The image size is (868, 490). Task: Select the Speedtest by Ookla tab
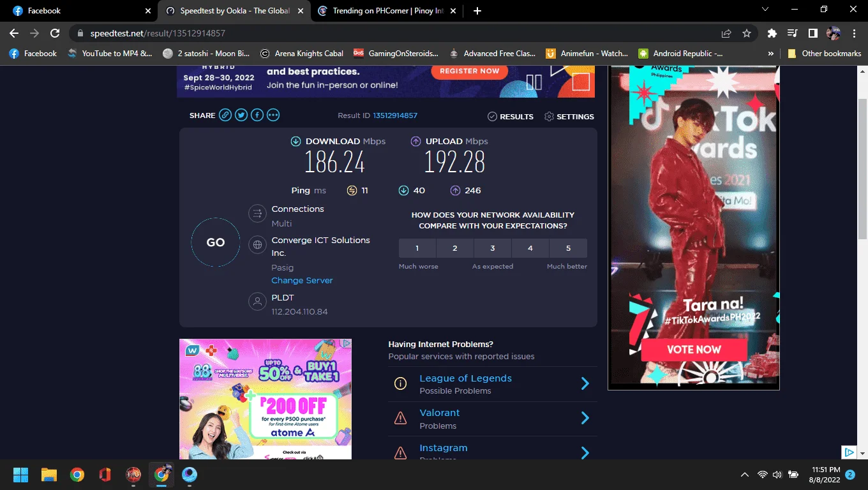pos(233,11)
